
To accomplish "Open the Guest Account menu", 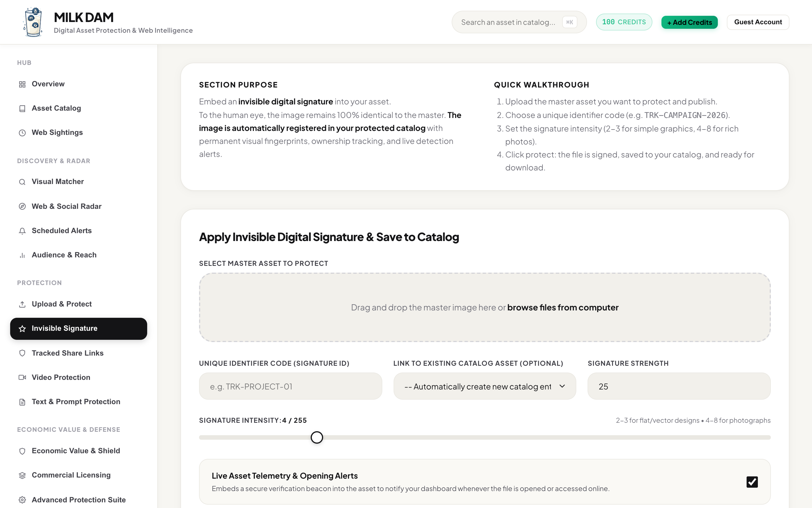I will (x=758, y=22).
